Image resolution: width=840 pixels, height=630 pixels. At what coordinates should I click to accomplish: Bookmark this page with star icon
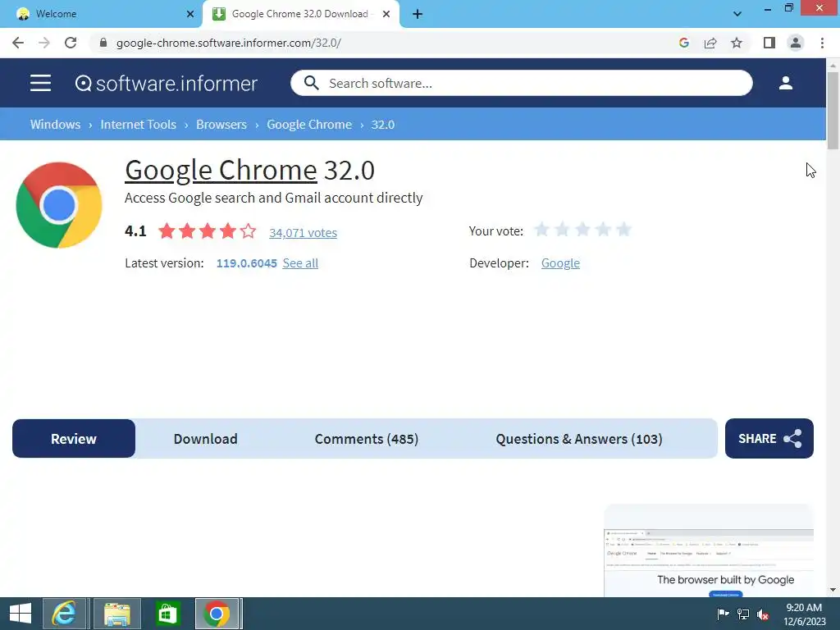pyautogui.click(x=737, y=43)
